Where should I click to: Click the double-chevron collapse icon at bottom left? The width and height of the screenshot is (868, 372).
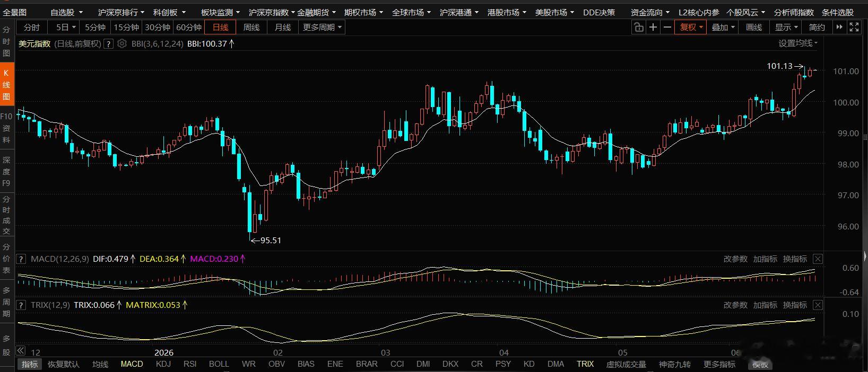point(21,351)
